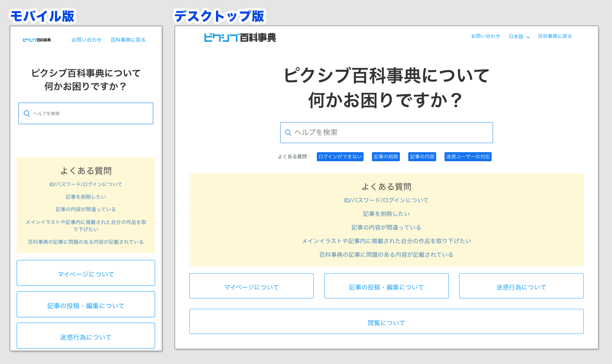Open desktop 記事を削除したい link
The height and width of the screenshot is (364, 612).
coord(386,214)
